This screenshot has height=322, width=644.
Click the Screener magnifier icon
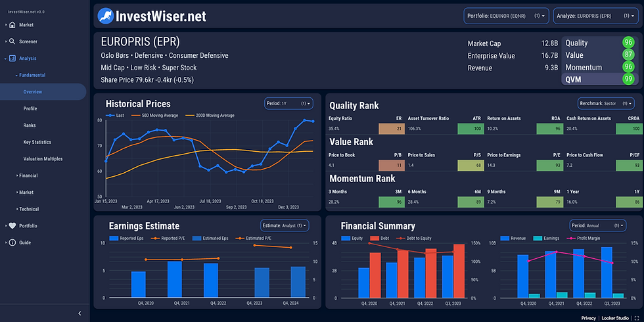[12, 41]
